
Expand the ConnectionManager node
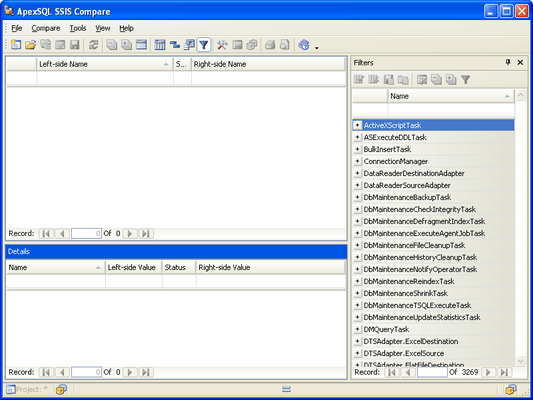(357, 161)
